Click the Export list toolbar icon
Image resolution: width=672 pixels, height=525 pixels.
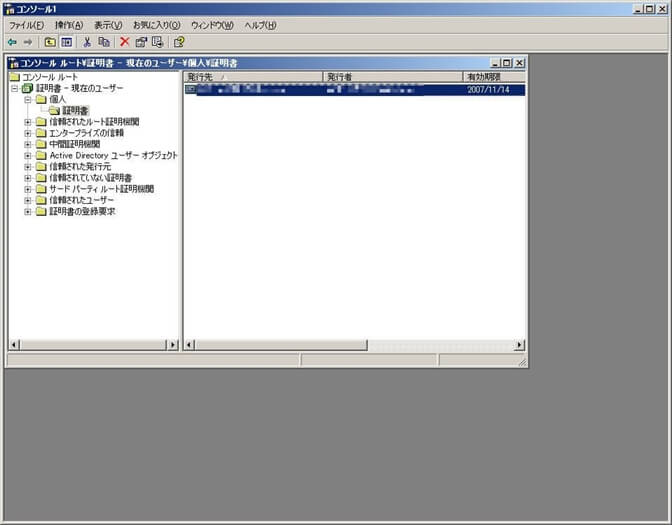(x=157, y=42)
